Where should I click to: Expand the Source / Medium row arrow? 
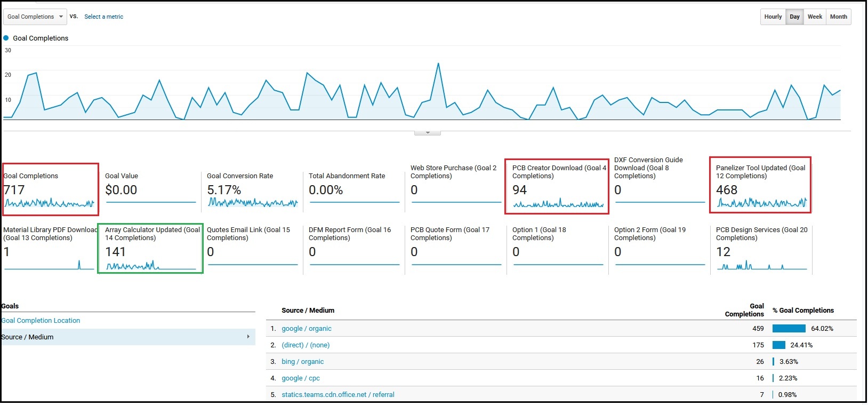(x=248, y=337)
